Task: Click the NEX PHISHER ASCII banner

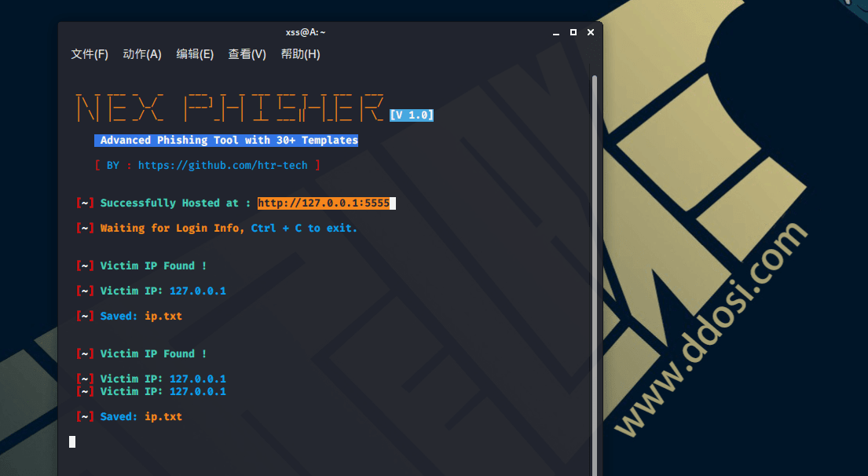Action: tap(229, 108)
